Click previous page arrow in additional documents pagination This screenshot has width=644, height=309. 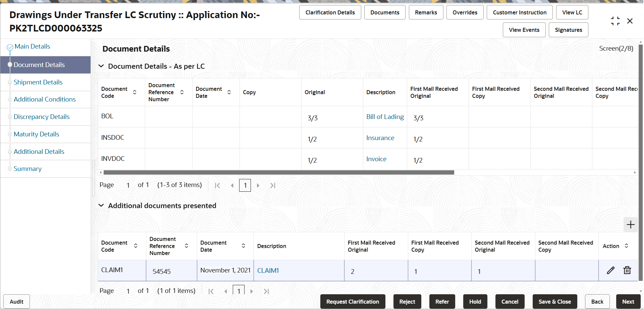225,291
